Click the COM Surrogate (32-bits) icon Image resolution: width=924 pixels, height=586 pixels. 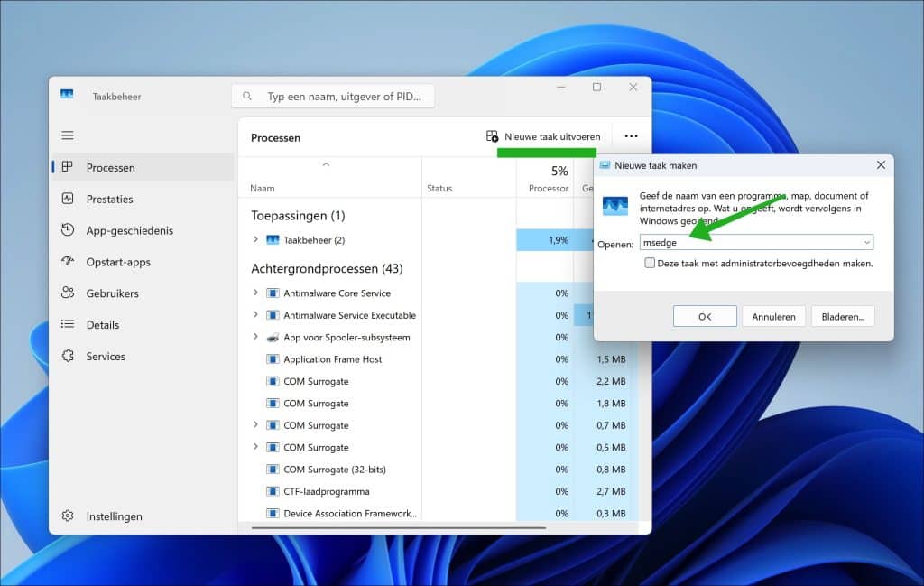point(273,470)
